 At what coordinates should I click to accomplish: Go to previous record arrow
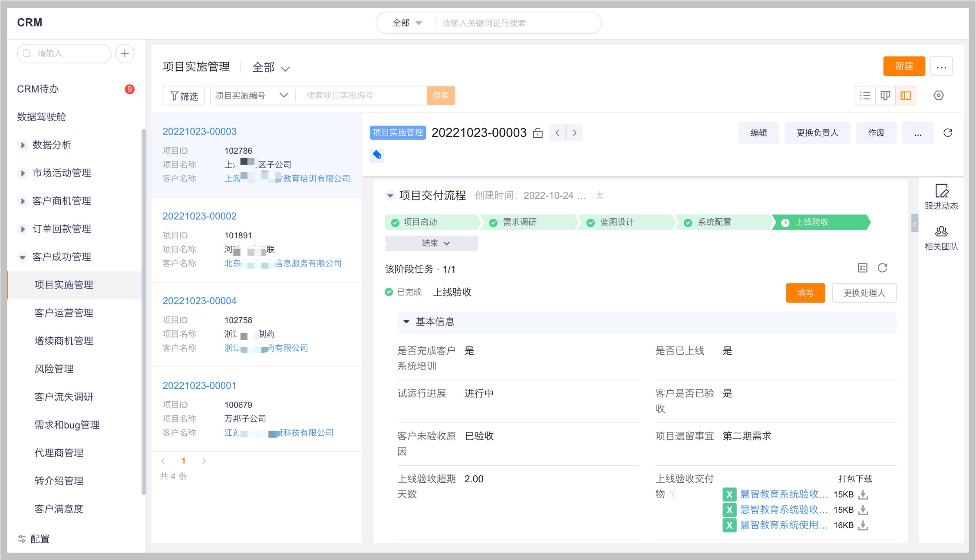(x=557, y=133)
